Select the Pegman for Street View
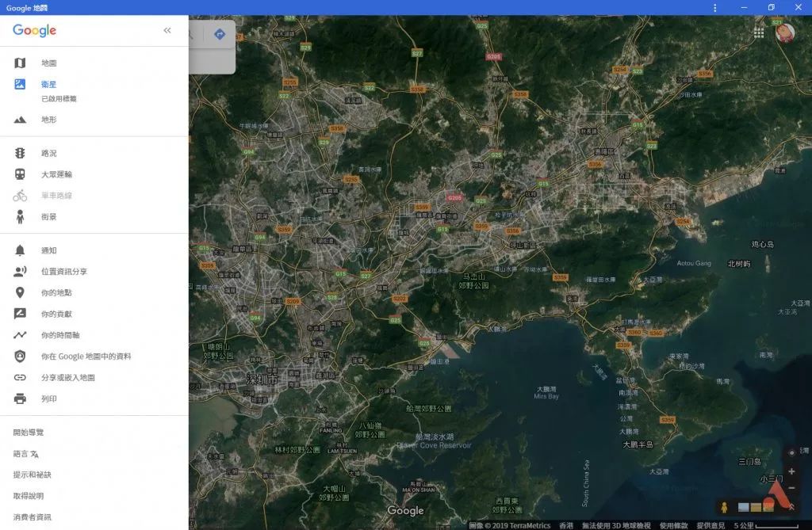Viewport: 812px width, 530px height. [724, 506]
